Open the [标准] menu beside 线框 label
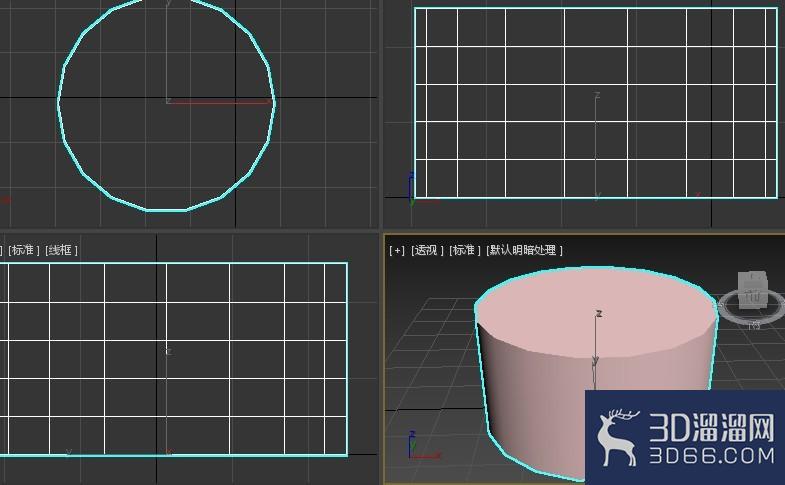The width and height of the screenshot is (785, 485). 24,250
